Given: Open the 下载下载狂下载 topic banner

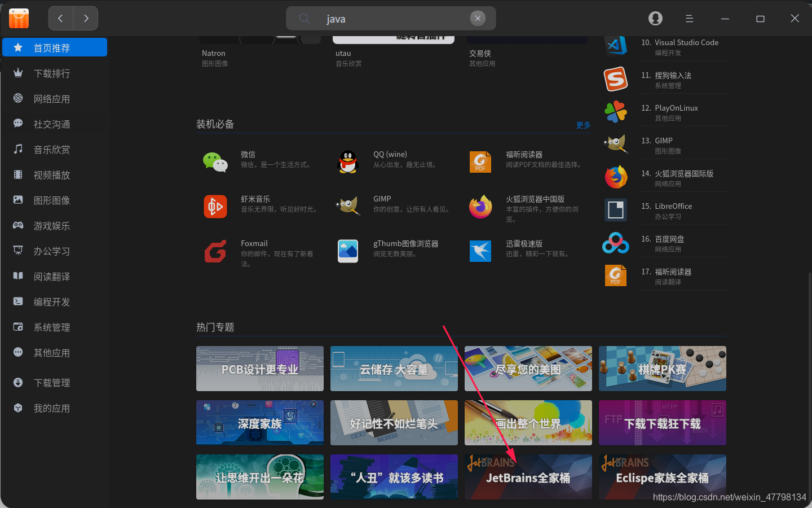Looking at the screenshot, I should (663, 423).
